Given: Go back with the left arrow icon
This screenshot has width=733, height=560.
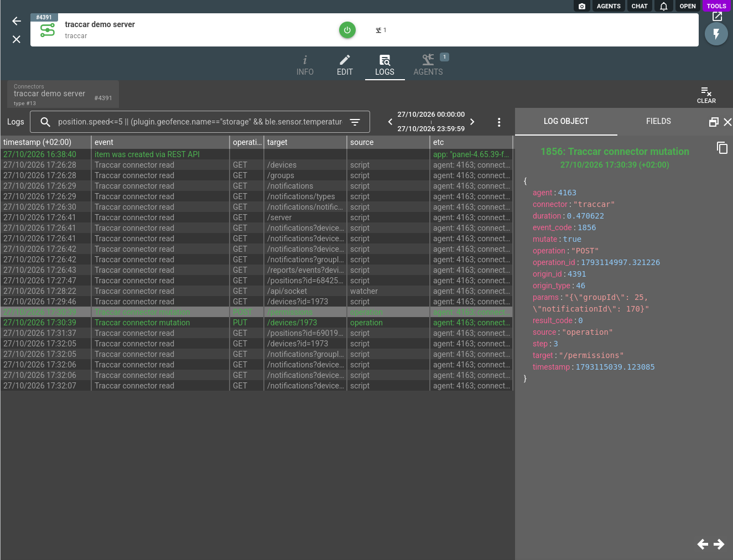Looking at the screenshot, I should pyautogui.click(x=17, y=21).
